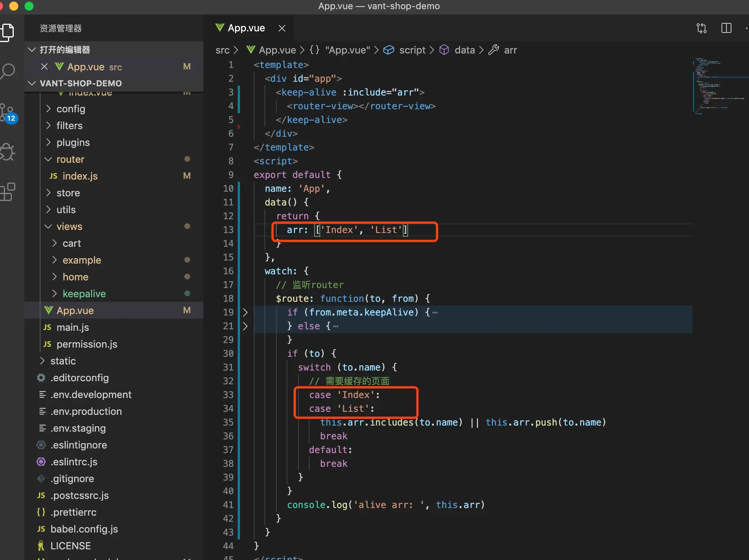Open the Search view icon
749x560 pixels.
coord(8,71)
